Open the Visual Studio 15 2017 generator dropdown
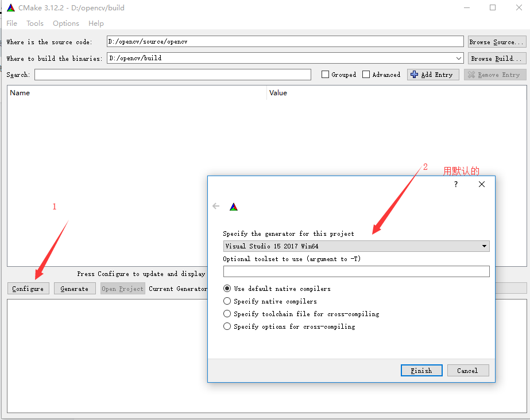 click(485, 246)
